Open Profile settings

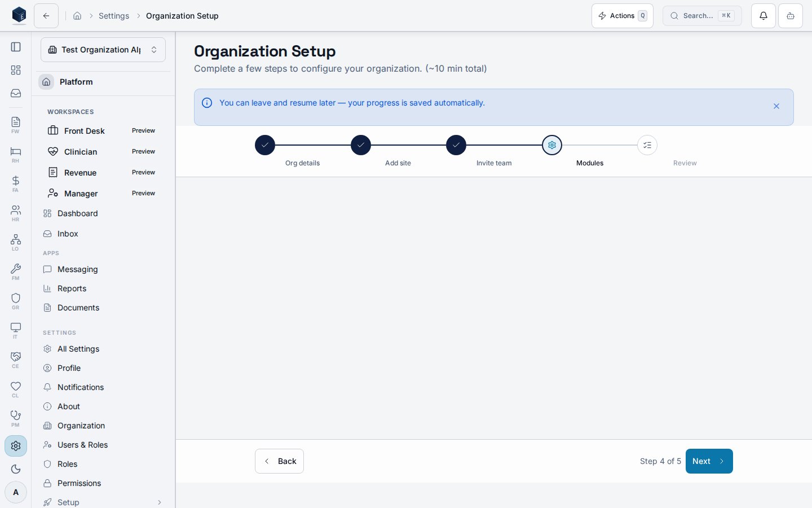click(103, 368)
